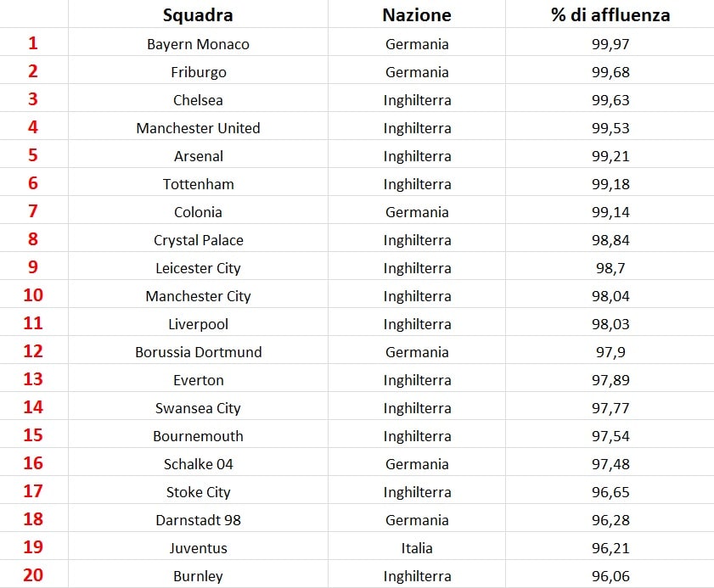Image resolution: width=714 pixels, height=588 pixels.
Task: Click the Colonia team cell
Action: tap(198, 212)
